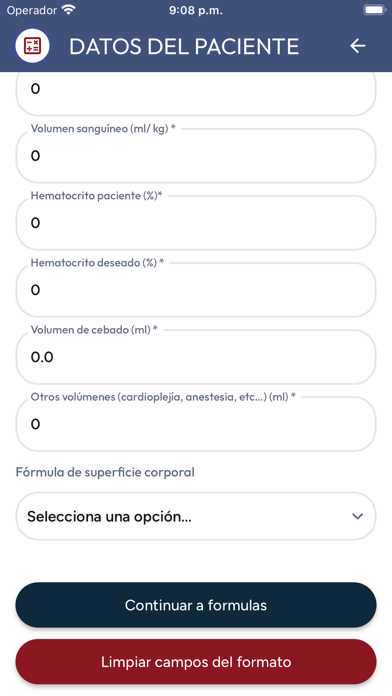Image resolution: width=392 pixels, height=696 pixels.
Task: Tap the Volumen de cebado field
Action: pos(196,357)
